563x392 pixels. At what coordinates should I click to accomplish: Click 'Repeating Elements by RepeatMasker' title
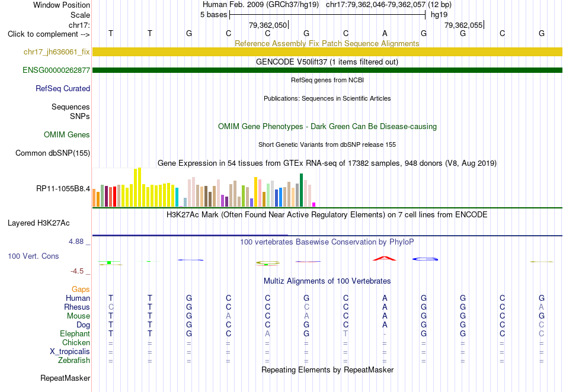pos(328,369)
